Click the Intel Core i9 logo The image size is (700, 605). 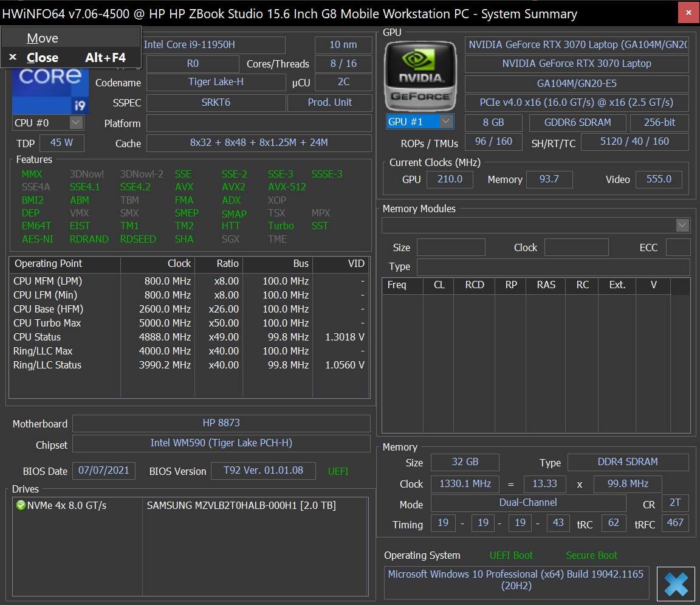pyautogui.click(x=50, y=91)
